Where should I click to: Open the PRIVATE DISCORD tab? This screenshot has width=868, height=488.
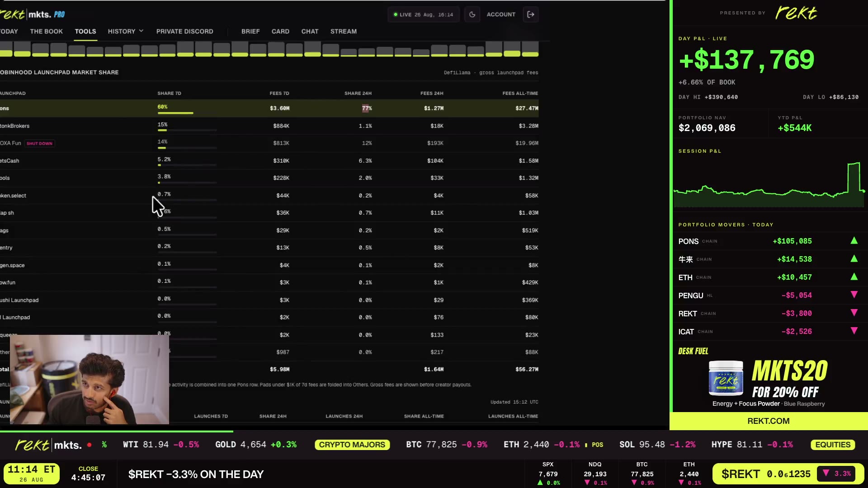click(184, 31)
